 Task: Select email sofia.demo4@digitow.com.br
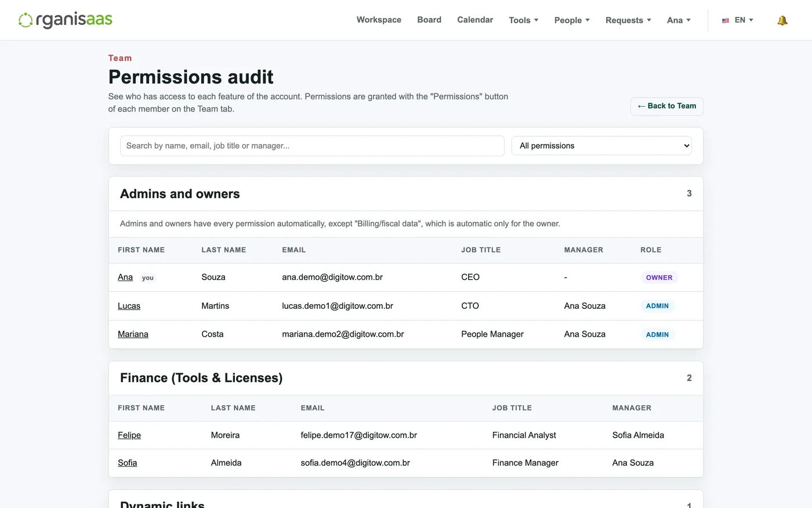click(x=355, y=463)
